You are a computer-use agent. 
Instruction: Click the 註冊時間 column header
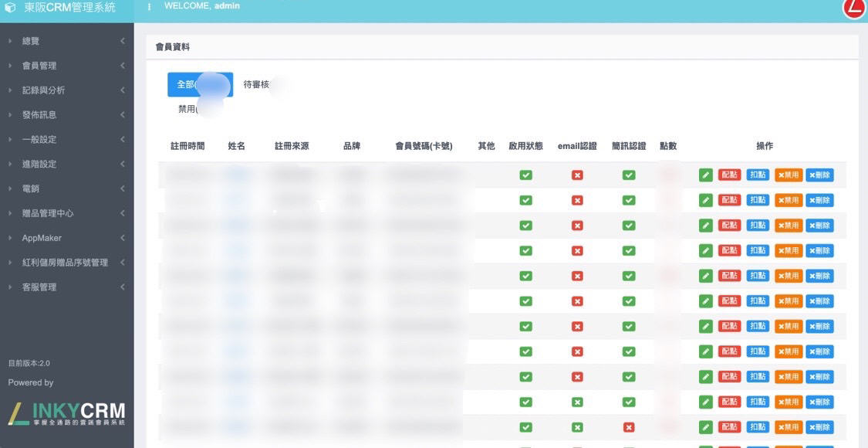pos(187,146)
